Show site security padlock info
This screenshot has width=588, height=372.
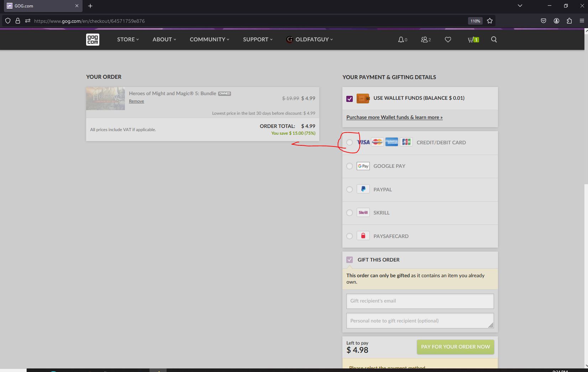[x=17, y=21]
